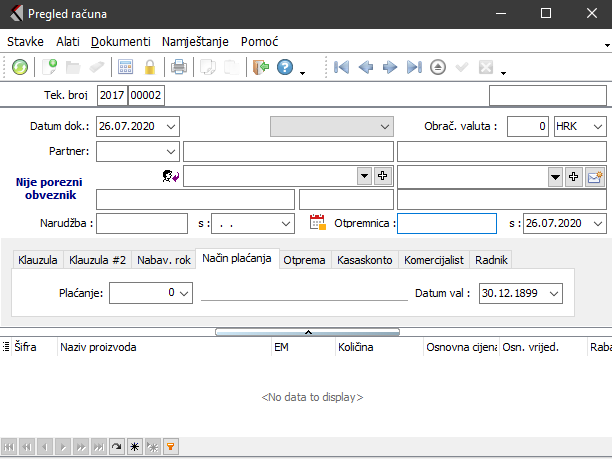Image resolution: width=612 pixels, height=459 pixels.
Task: Open the Datum dok. date dropdown
Action: click(170, 126)
